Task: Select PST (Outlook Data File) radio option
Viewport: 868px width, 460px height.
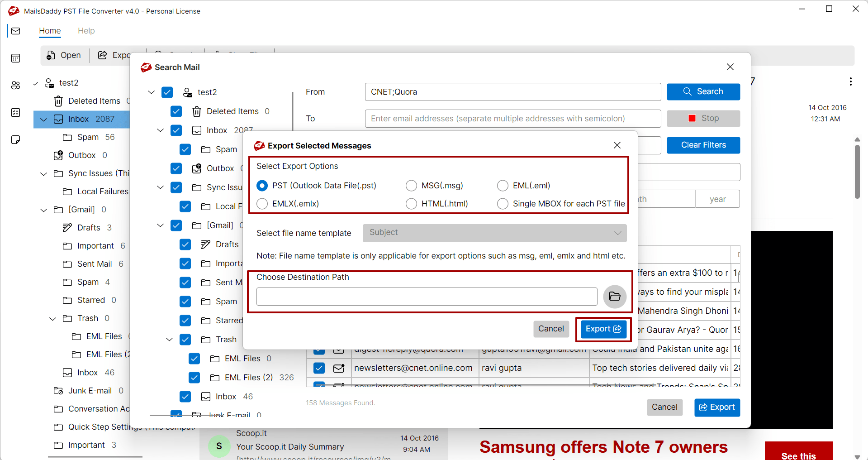Action: pyautogui.click(x=262, y=186)
